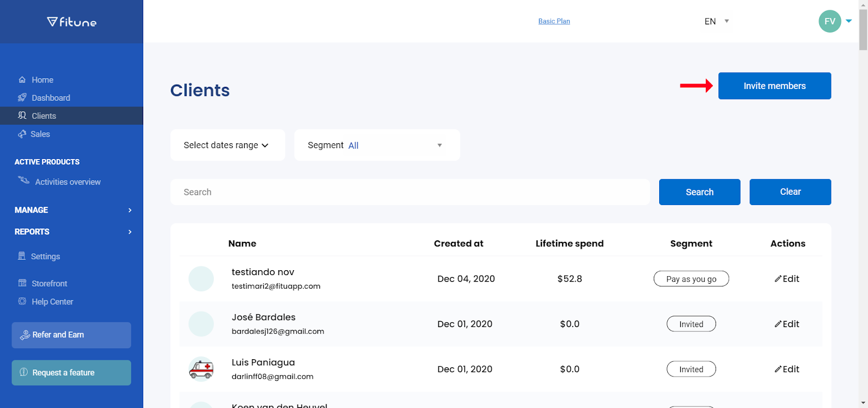Image resolution: width=868 pixels, height=408 pixels.
Task: Open the FV profile avatar menu
Action: [x=830, y=21]
